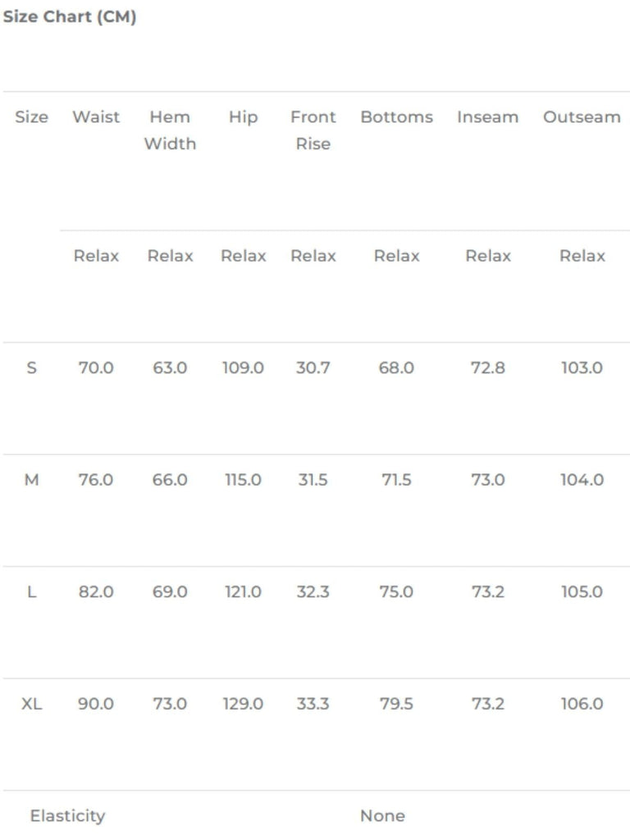Image resolution: width=630 pixels, height=840 pixels.
Task: Click outseam value 106.0 for size XL
Action: 582,704
